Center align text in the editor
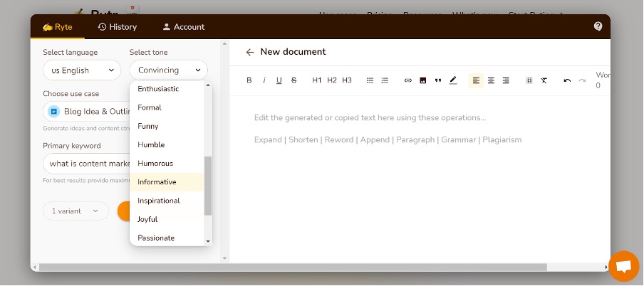Screen dimensions: 644x286 [x=491, y=80]
